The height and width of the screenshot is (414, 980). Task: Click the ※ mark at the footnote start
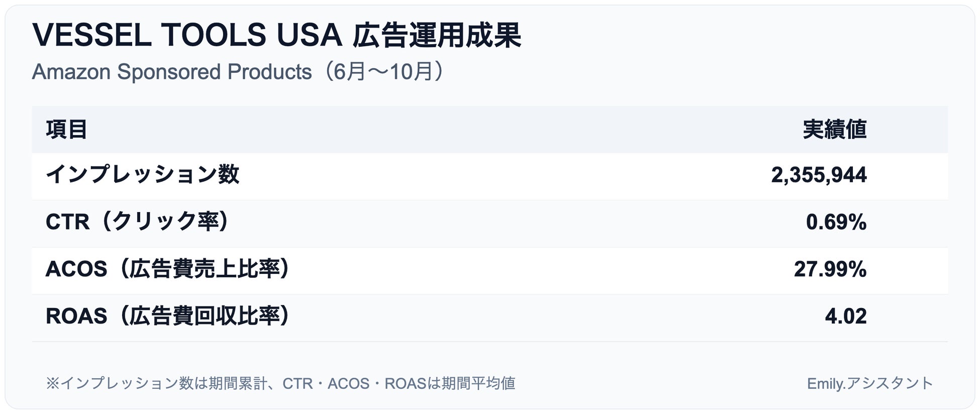[52, 383]
